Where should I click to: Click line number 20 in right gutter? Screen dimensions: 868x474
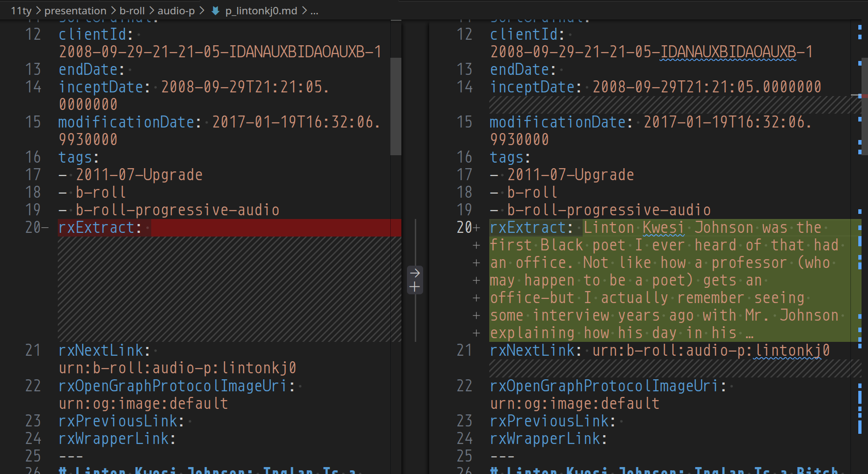coord(464,228)
